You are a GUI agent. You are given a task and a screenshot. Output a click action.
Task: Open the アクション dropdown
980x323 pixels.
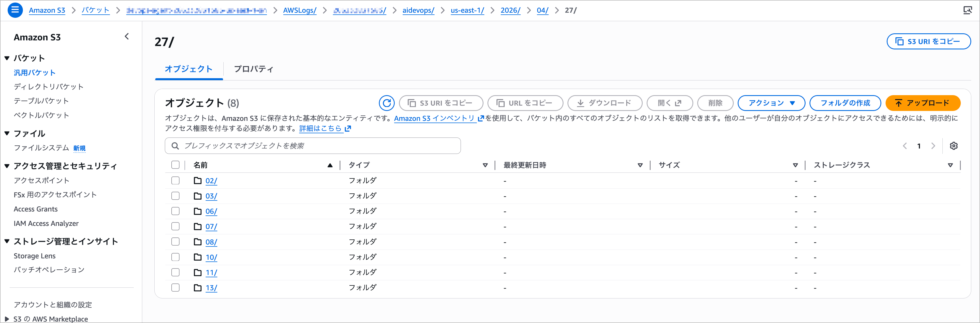point(771,103)
